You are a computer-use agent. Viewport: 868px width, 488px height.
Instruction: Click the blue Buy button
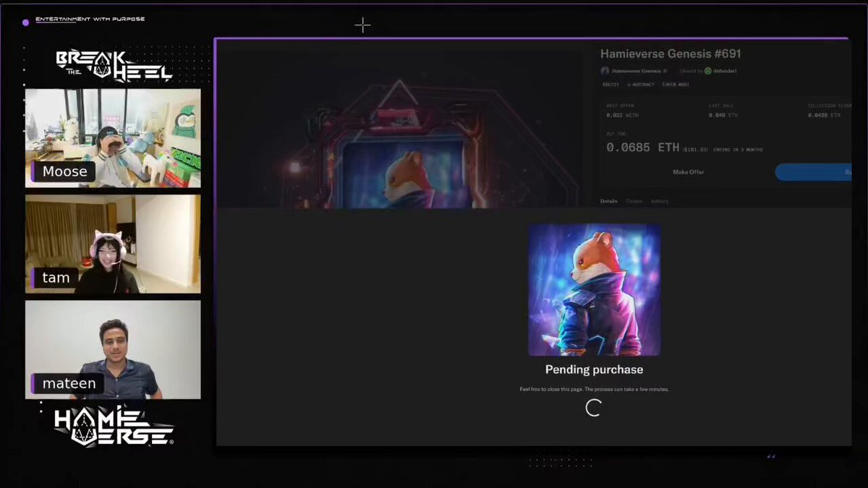click(x=813, y=172)
